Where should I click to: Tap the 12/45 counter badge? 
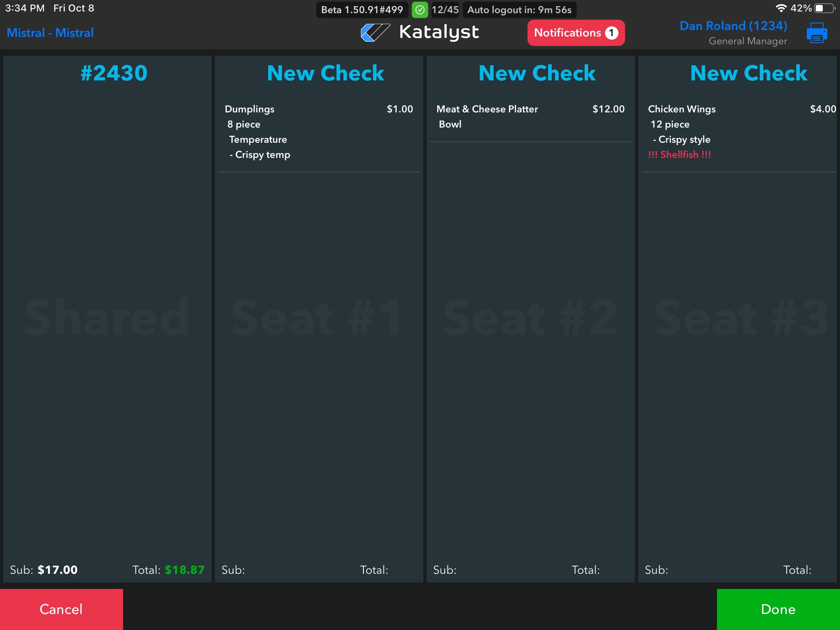[445, 10]
